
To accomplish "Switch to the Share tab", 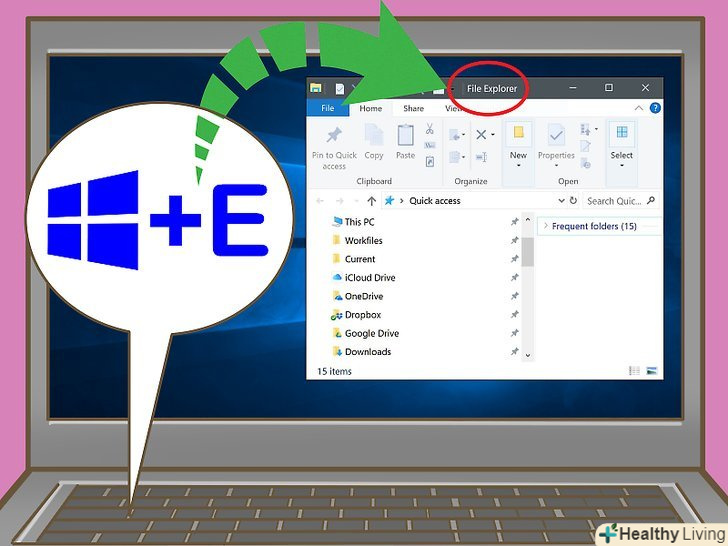I will point(413,108).
